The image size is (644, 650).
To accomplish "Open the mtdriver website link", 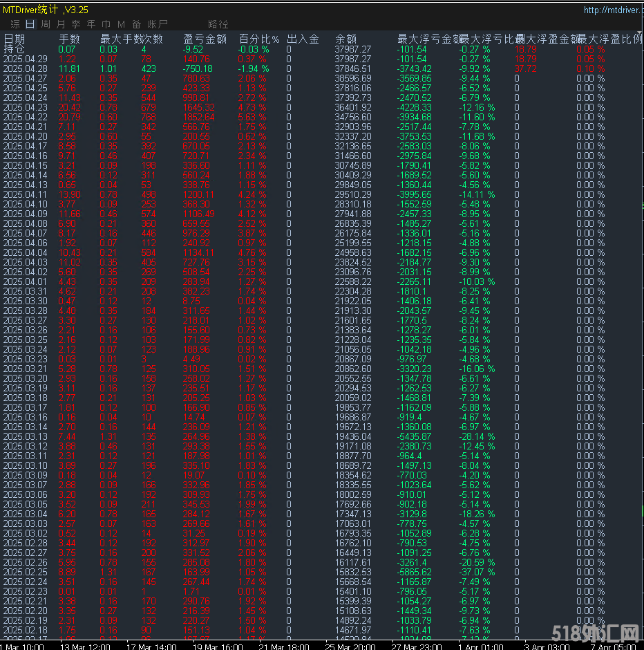I will [612, 10].
